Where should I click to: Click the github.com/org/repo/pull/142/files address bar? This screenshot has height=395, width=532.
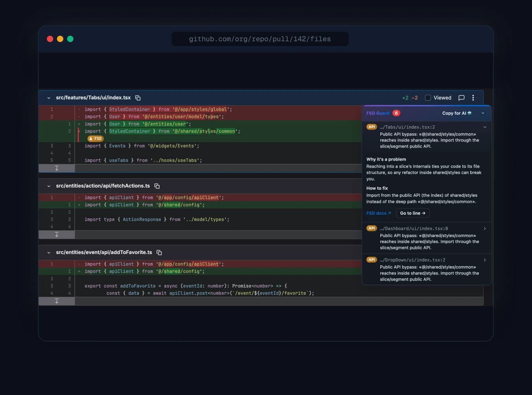pos(260,39)
